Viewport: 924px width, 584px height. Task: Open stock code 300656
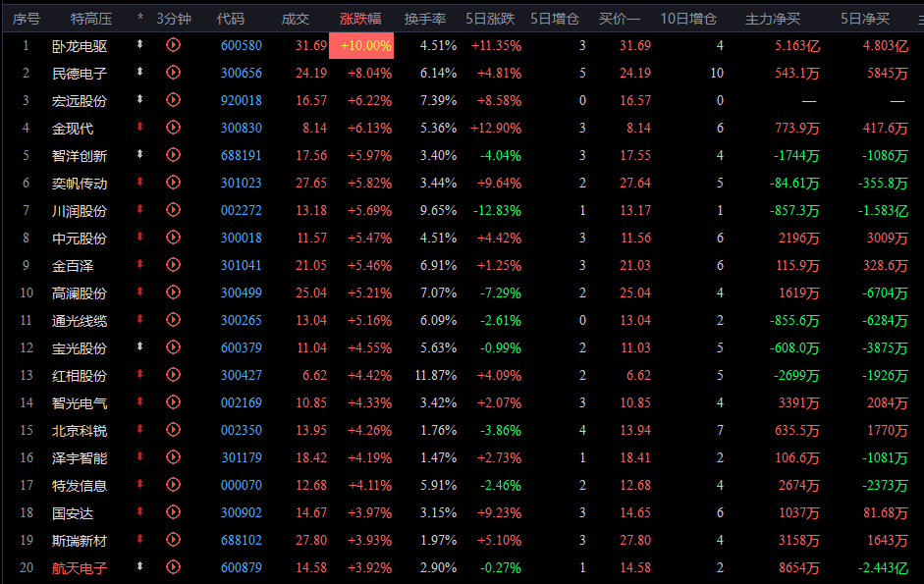pos(242,73)
